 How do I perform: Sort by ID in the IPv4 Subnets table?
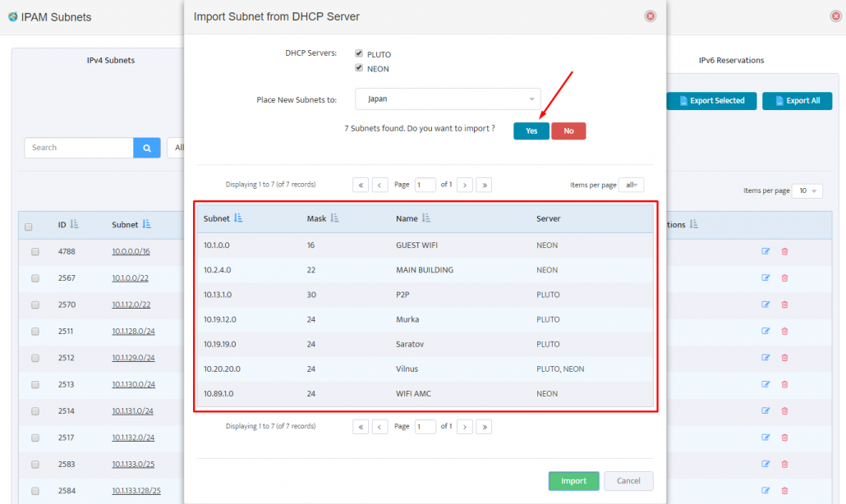tap(74, 224)
